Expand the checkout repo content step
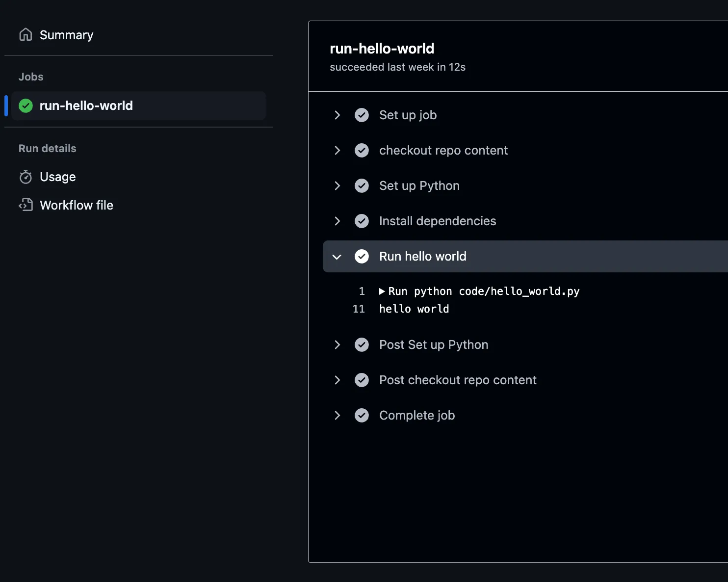The height and width of the screenshot is (582, 728). coord(337,151)
